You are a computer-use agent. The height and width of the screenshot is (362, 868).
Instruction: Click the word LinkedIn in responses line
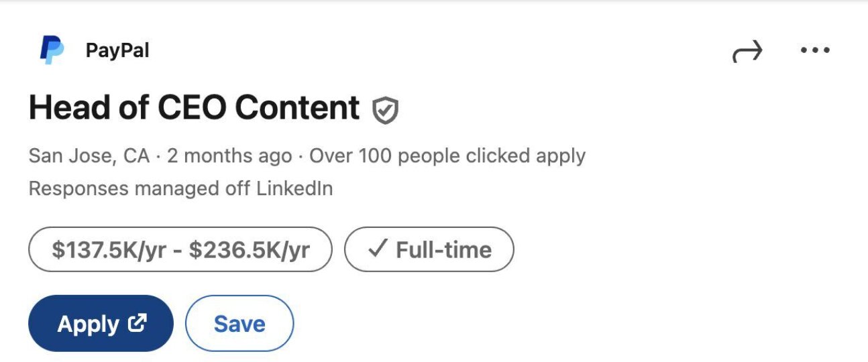point(294,188)
